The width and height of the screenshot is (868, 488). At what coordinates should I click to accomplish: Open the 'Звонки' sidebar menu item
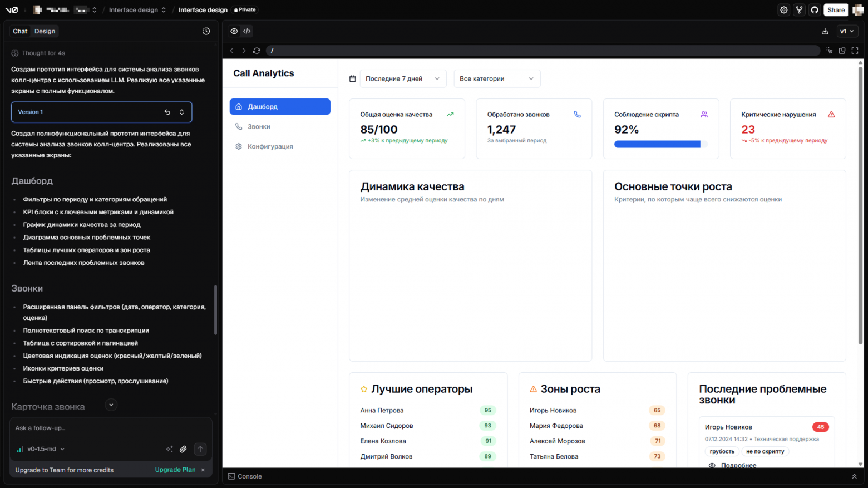[x=259, y=127]
